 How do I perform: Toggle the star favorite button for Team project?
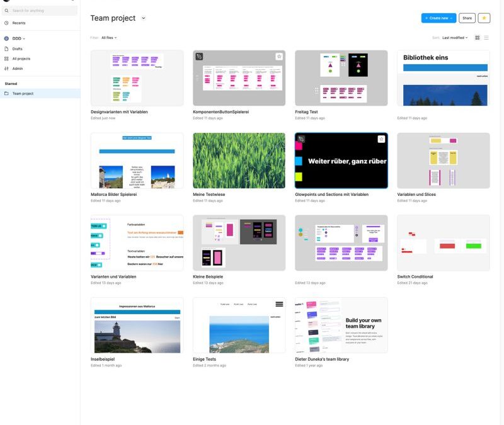pos(484,18)
